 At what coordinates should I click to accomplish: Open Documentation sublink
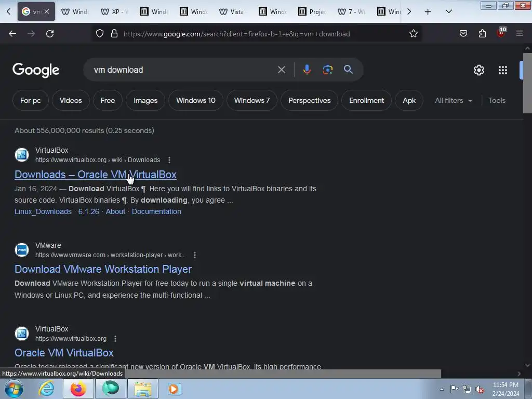pyautogui.click(x=156, y=211)
